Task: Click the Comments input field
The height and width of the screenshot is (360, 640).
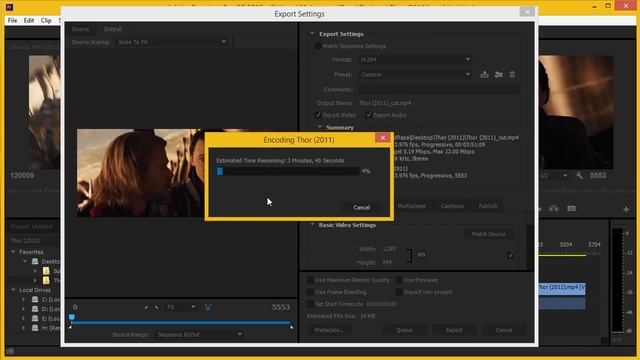Action: tap(439, 89)
